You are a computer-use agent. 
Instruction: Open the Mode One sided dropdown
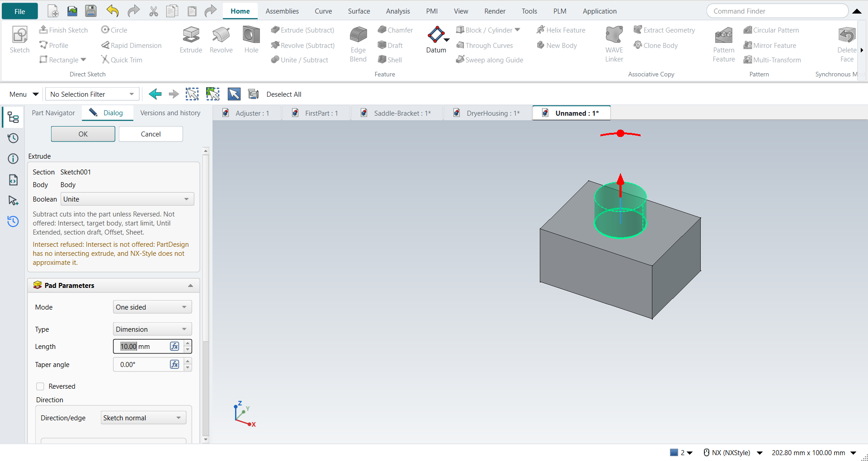[152, 307]
